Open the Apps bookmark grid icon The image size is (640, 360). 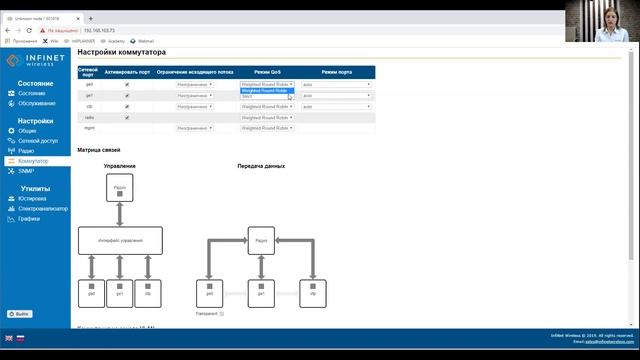coord(7,41)
